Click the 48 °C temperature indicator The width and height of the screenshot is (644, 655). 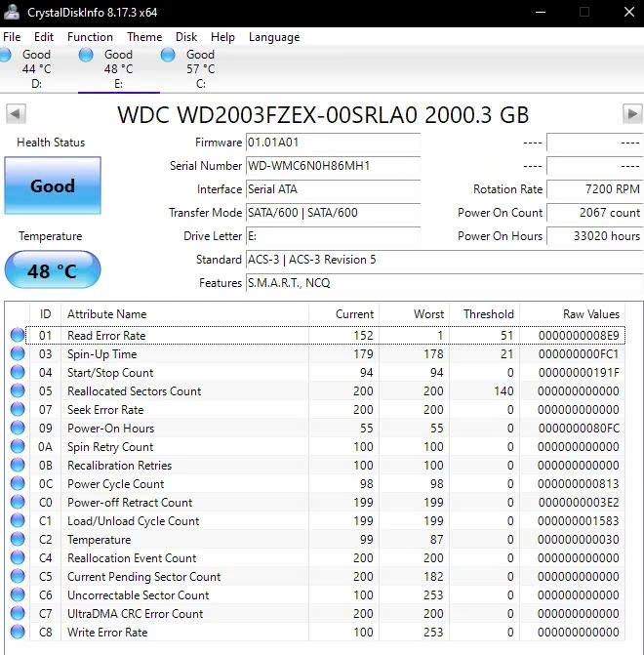[53, 270]
